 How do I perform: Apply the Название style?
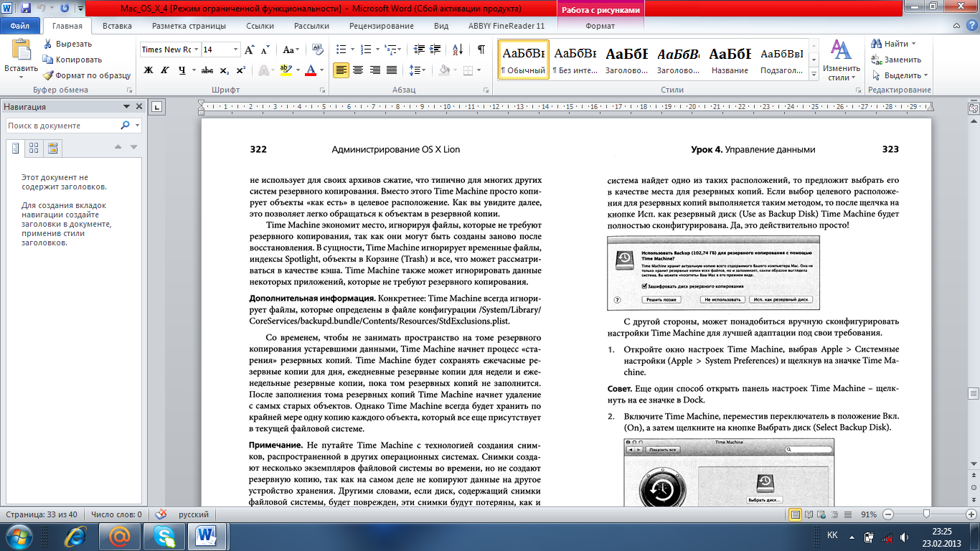pos(730,60)
